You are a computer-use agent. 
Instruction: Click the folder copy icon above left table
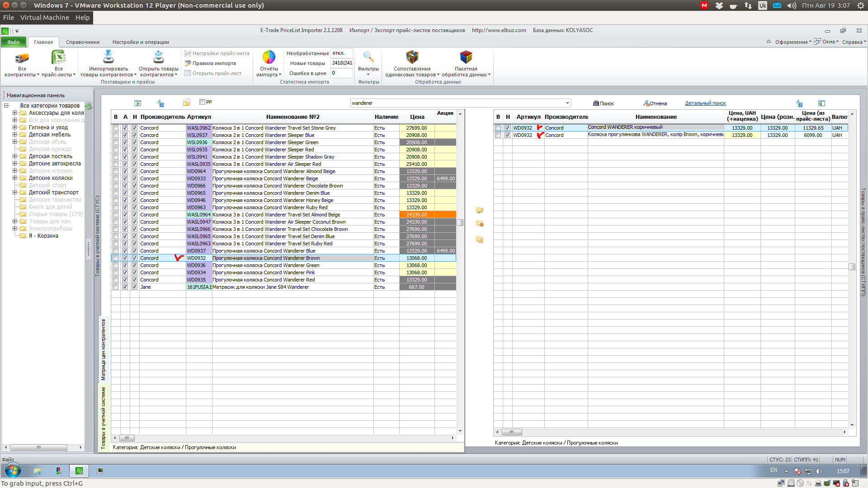[x=187, y=103]
